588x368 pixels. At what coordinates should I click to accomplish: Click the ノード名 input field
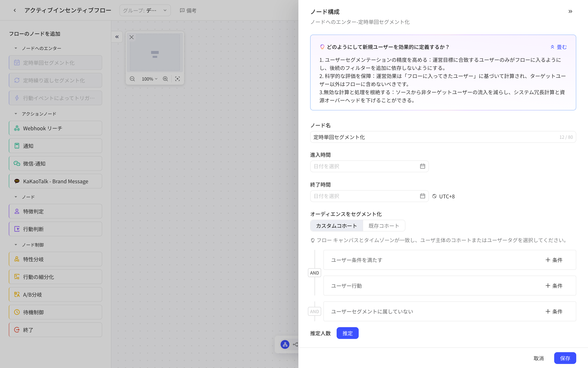click(x=443, y=137)
